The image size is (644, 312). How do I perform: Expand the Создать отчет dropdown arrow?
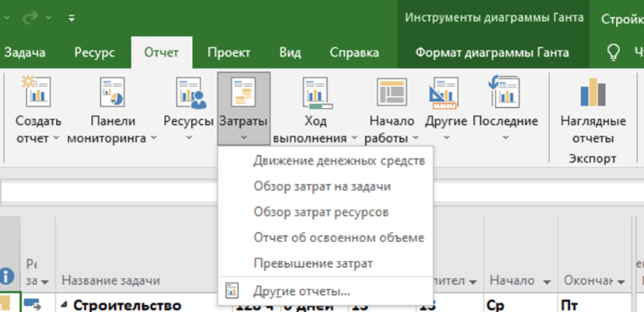pyautogui.click(x=56, y=138)
